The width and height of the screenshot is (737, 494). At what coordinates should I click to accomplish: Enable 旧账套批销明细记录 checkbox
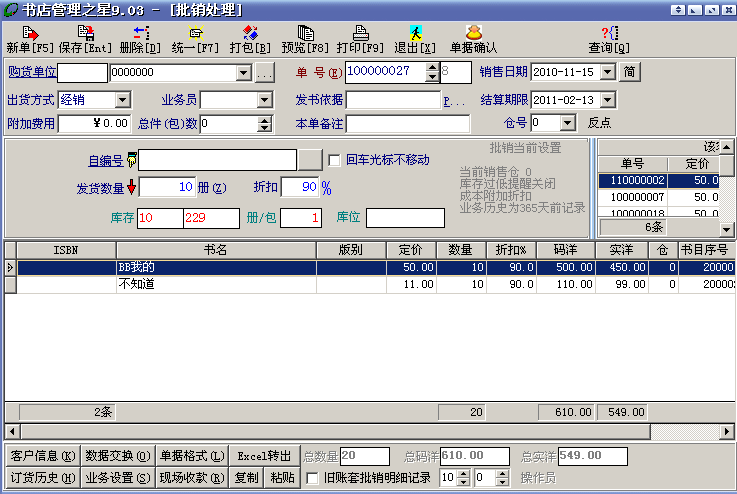313,478
